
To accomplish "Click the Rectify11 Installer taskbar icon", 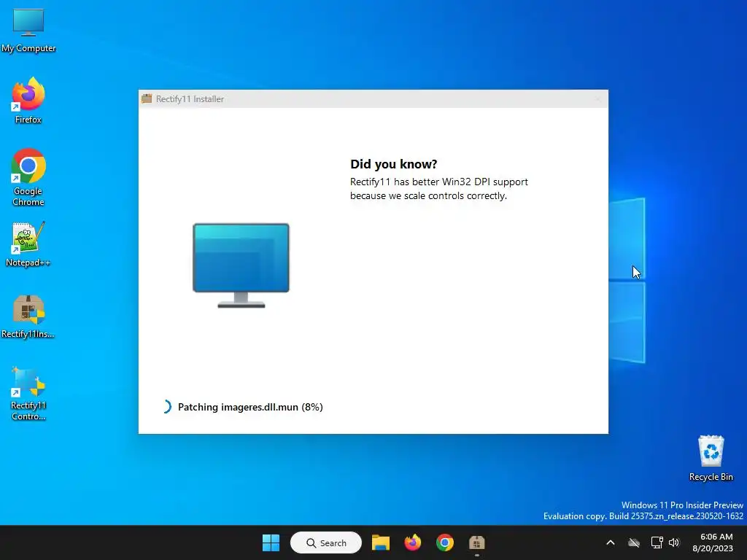I will (x=477, y=542).
